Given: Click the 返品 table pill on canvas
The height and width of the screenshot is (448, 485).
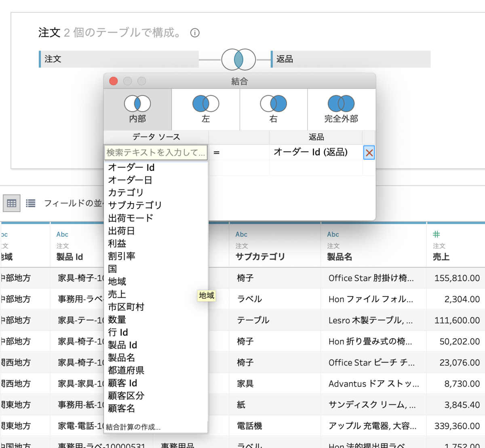Looking at the screenshot, I should point(350,59).
